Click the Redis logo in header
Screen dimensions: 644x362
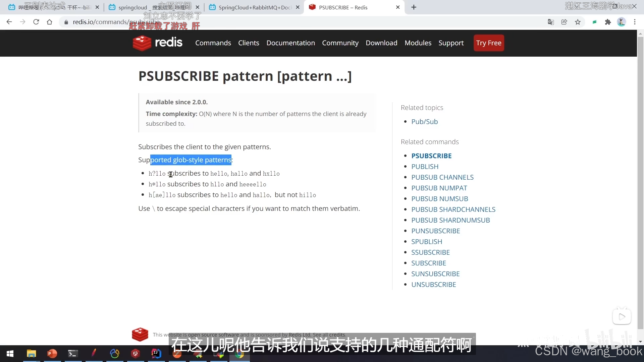pyautogui.click(x=157, y=43)
